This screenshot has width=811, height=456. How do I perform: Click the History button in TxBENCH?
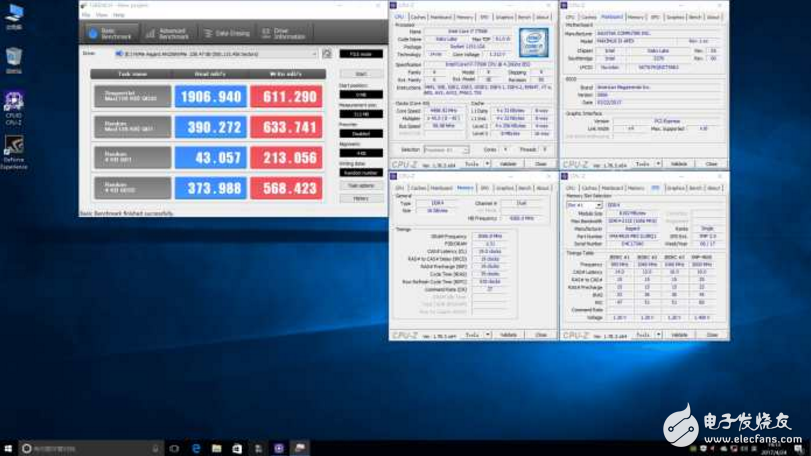pyautogui.click(x=360, y=198)
